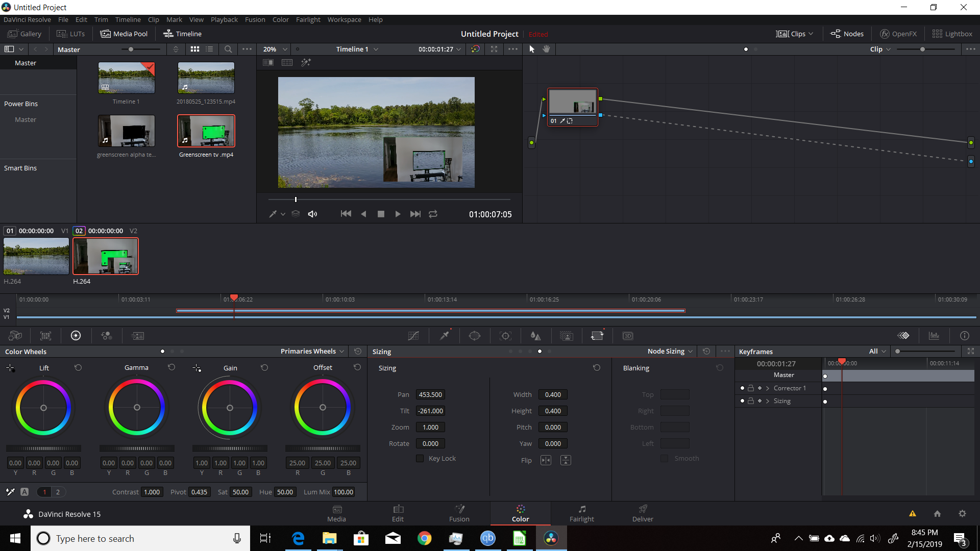Select the Sizing palette icon

point(597,336)
